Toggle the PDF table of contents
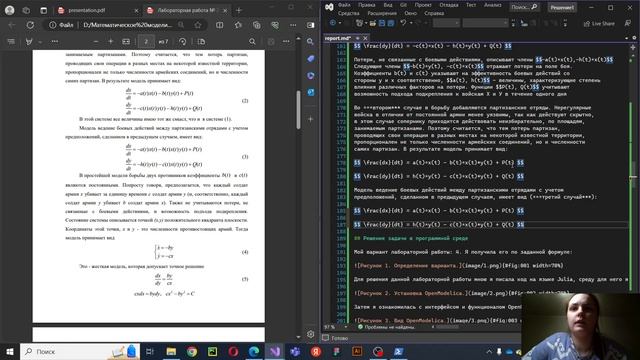Image resolution: width=640 pixels, height=360 pixels. 11,42
